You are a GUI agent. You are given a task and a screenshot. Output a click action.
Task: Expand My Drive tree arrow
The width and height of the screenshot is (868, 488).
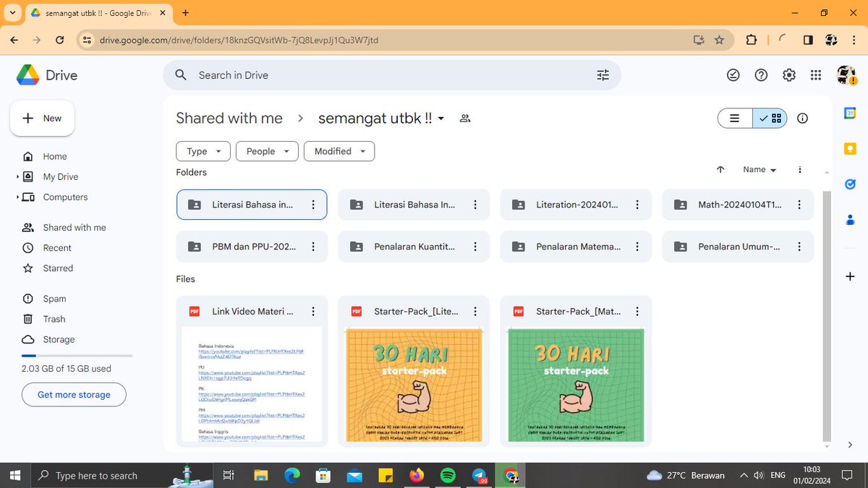(x=17, y=176)
